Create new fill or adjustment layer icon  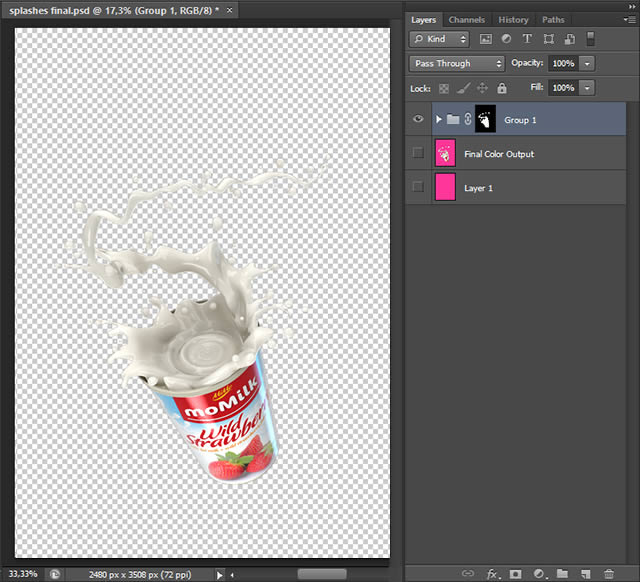539,574
